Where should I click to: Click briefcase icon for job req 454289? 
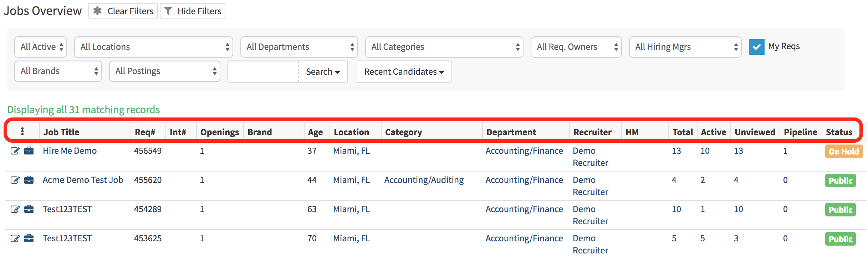(29, 209)
